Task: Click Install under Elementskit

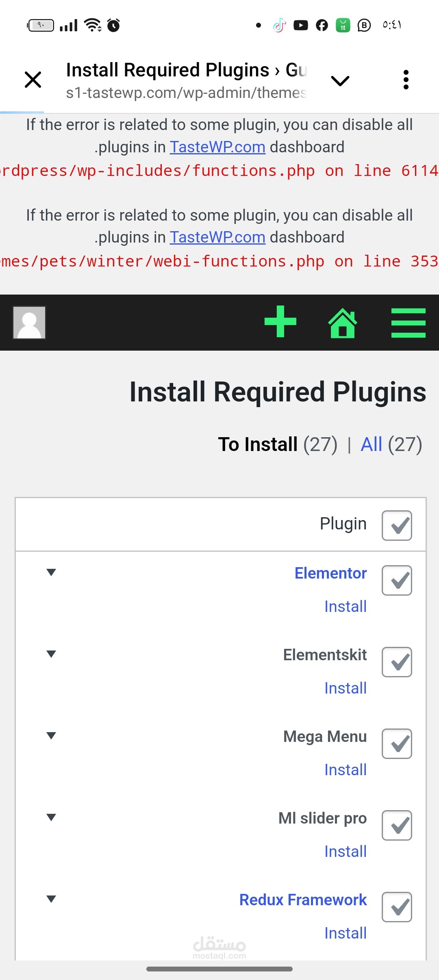Action: 345,688
